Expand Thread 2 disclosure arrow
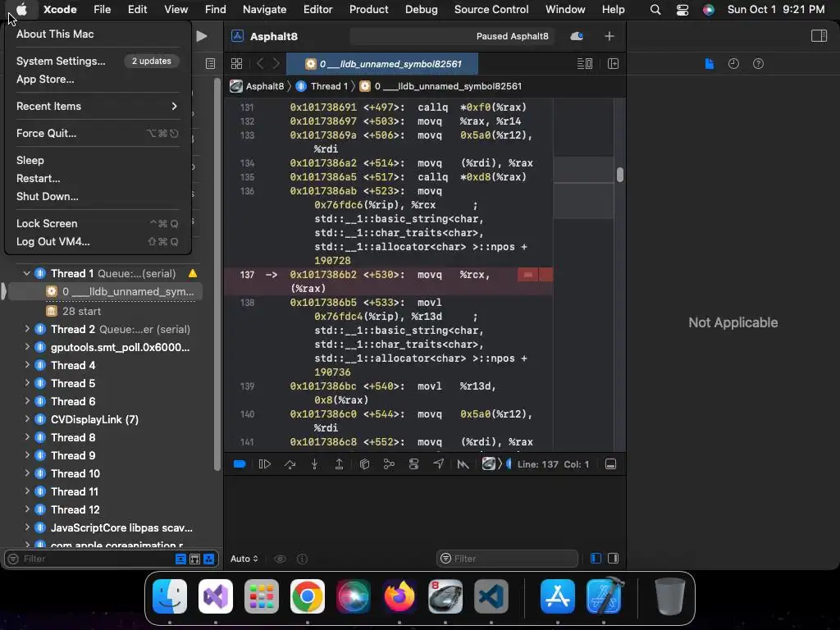 point(27,329)
